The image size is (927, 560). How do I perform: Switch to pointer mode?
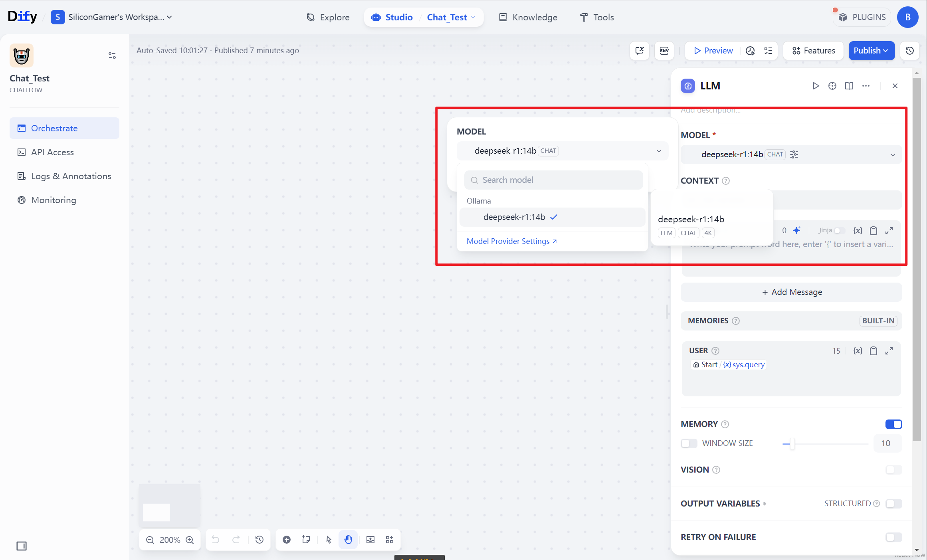(329, 540)
